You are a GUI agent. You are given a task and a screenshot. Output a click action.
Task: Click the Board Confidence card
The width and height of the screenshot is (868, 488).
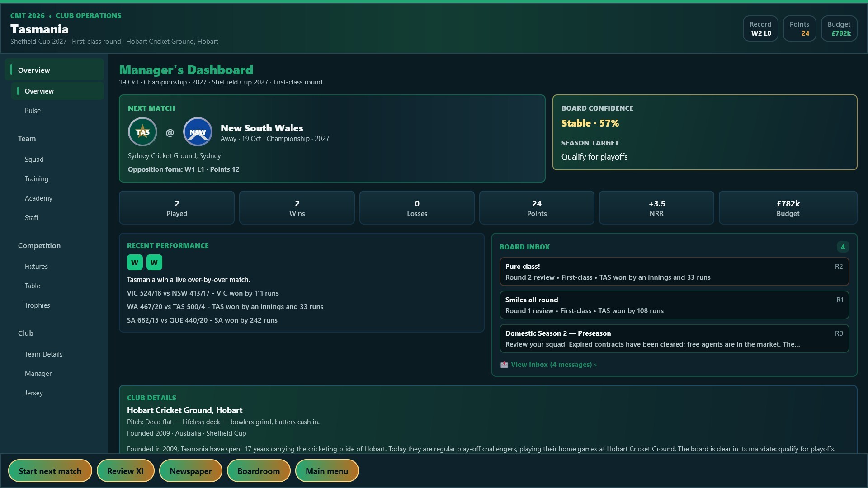pyautogui.click(x=705, y=132)
